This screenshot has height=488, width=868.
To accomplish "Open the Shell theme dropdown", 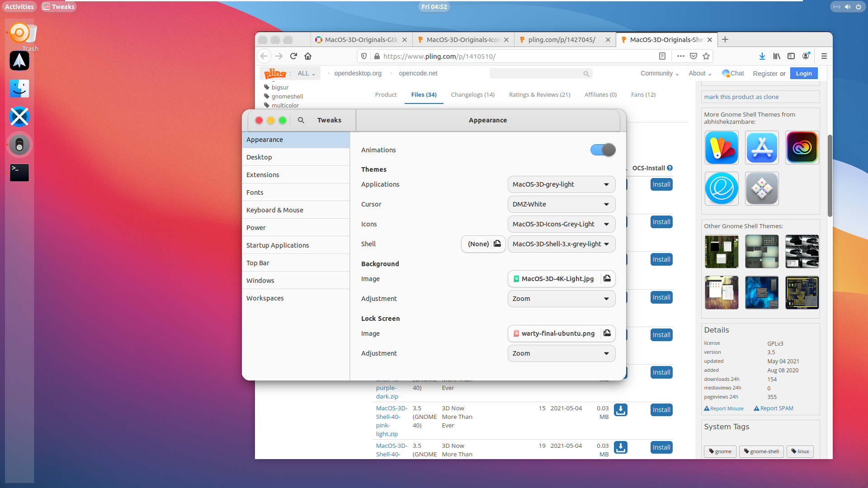I will coord(561,244).
